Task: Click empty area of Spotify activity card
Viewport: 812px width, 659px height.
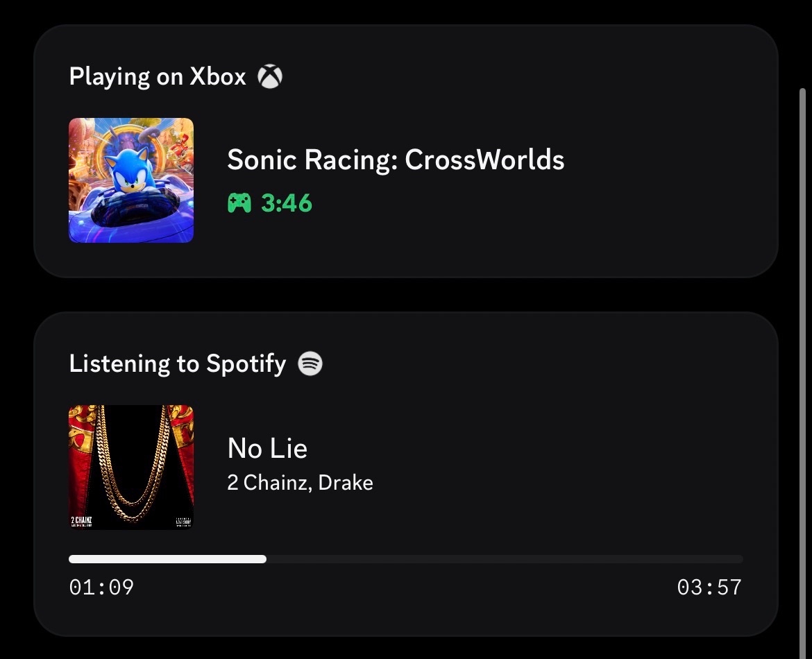Action: pyautogui.click(x=570, y=466)
